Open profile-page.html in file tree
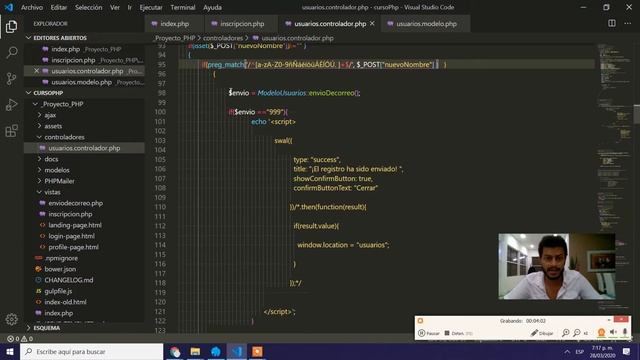The height and width of the screenshot is (360, 640). click(x=73, y=247)
